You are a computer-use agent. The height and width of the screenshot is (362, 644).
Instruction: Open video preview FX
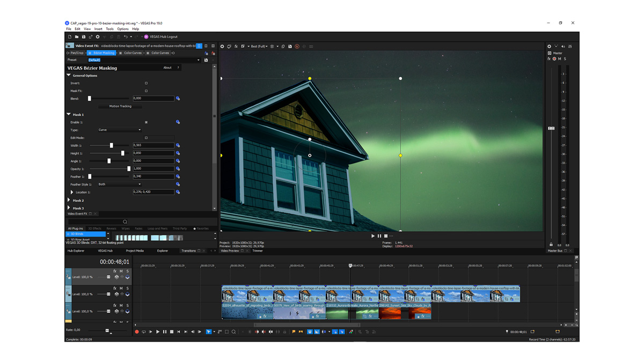236,47
